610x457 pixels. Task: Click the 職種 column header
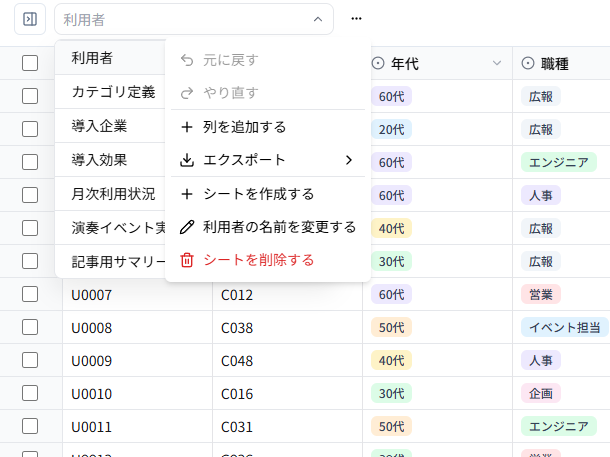(x=561, y=63)
